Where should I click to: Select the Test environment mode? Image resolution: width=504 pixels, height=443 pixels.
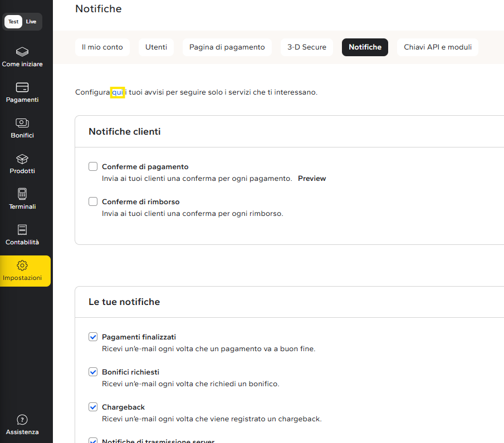click(13, 22)
